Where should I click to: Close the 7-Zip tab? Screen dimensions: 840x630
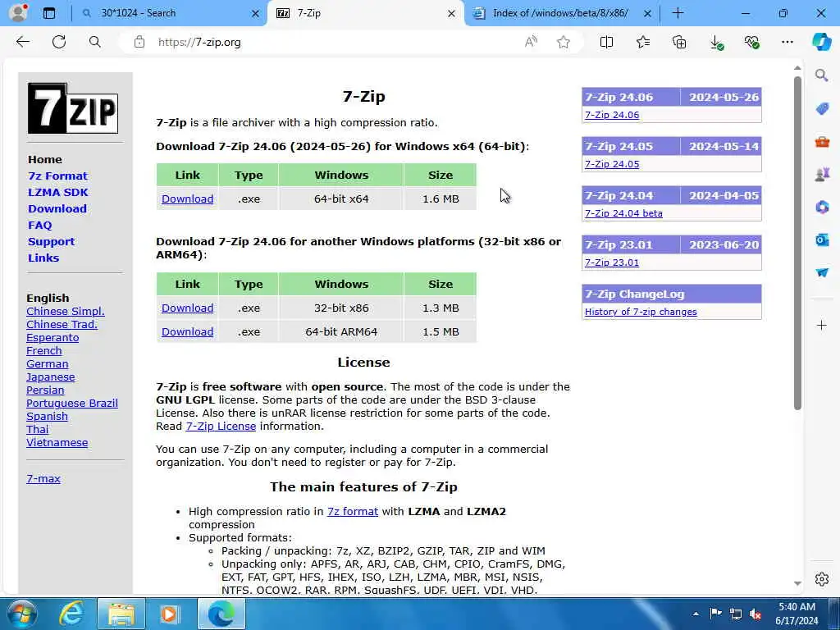[x=452, y=13]
